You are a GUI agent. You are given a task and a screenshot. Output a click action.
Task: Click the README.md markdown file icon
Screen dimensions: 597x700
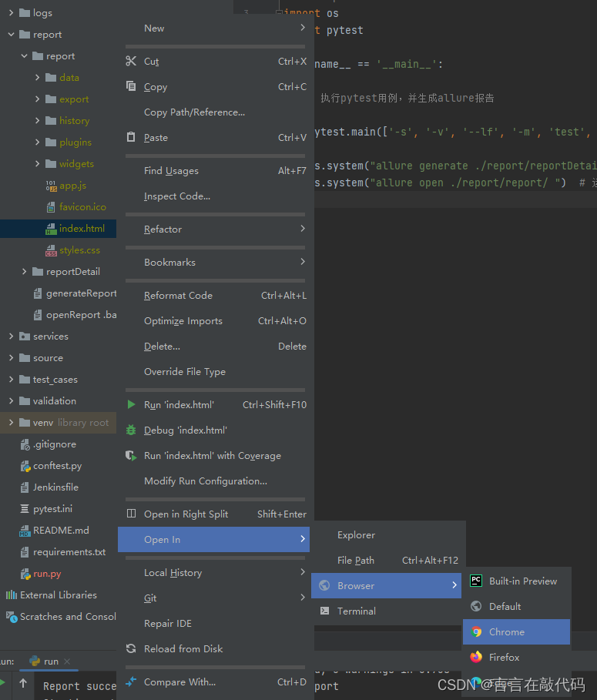(25, 531)
